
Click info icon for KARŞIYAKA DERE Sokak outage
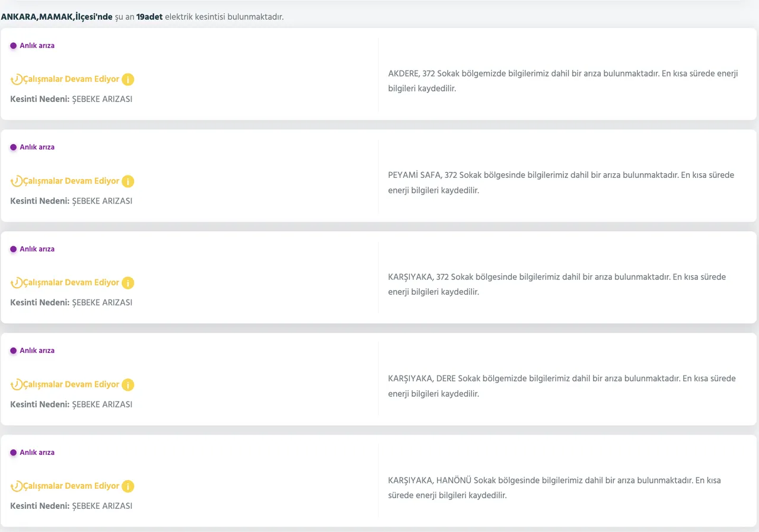pyautogui.click(x=128, y=385)
